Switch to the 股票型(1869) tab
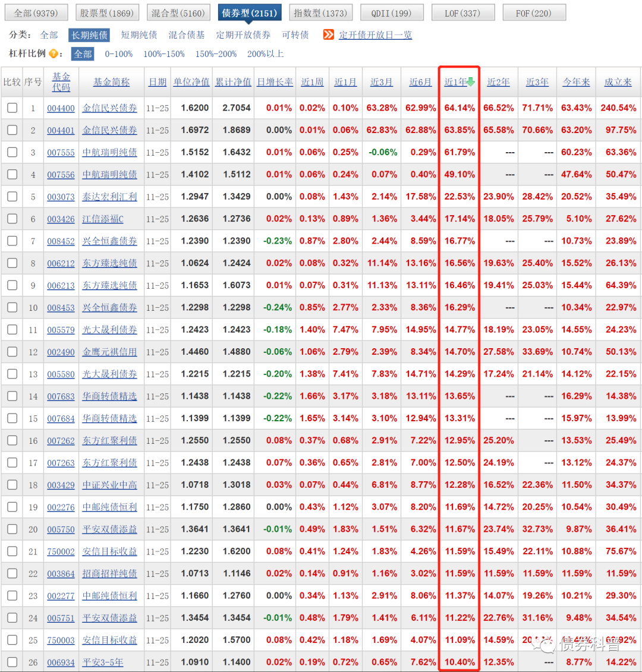The height and width of the screenshot is (672, 642). [x=108, y=12]
